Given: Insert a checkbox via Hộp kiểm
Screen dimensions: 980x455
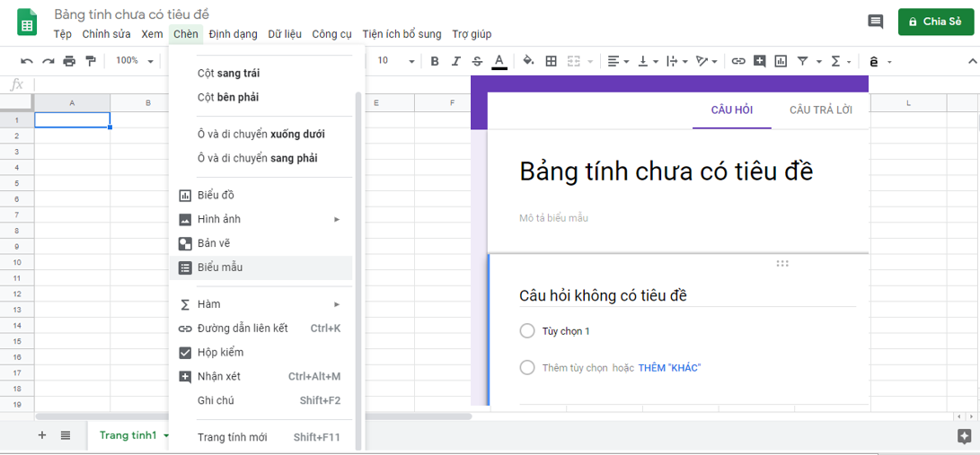Looking at the screenshot, I should click(x=220, y=353).
